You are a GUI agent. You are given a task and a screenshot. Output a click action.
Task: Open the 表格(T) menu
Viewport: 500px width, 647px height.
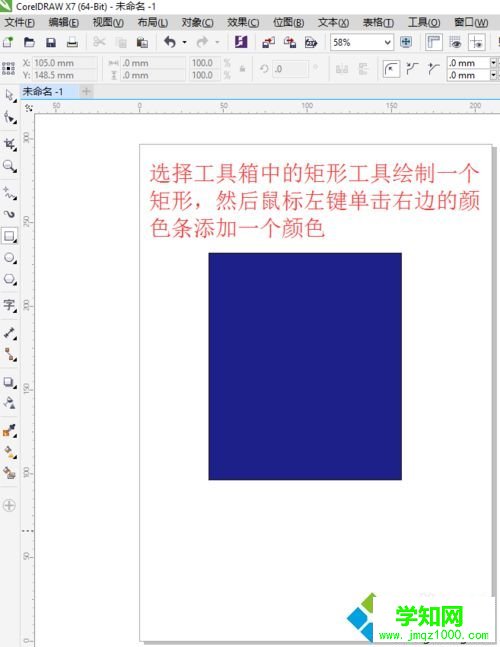coord(378,22)
